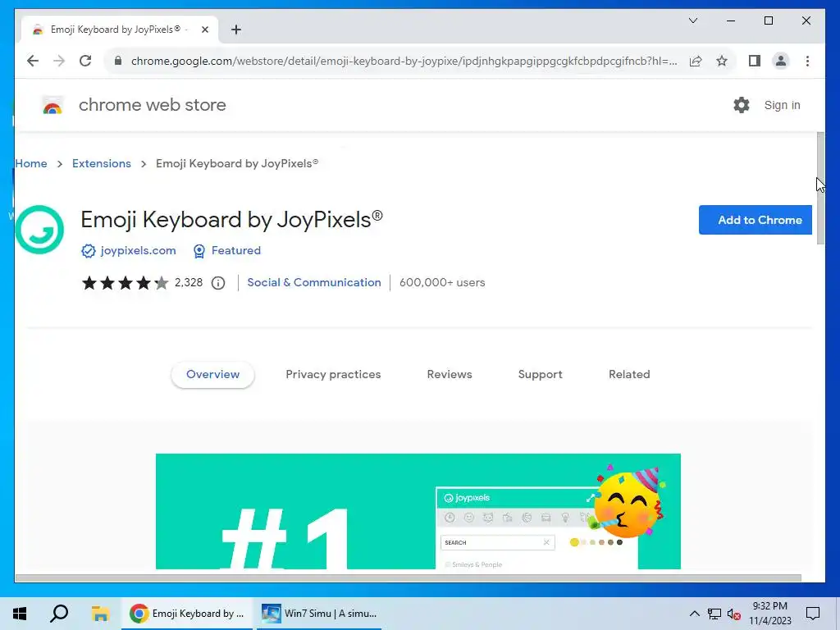Open a new tab with plus button
Viewport: 840px width, 630px height.
point(236,30)
